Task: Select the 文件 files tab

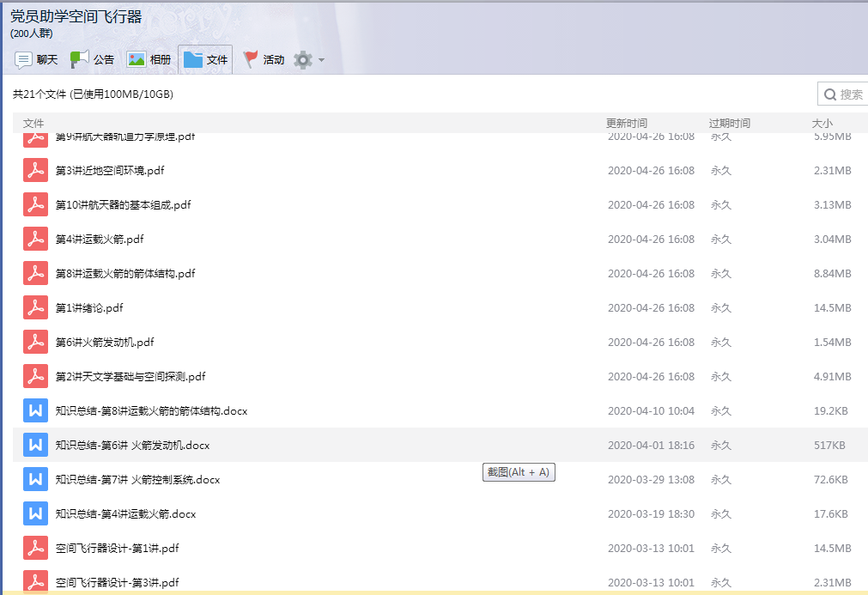Action: 205,60
